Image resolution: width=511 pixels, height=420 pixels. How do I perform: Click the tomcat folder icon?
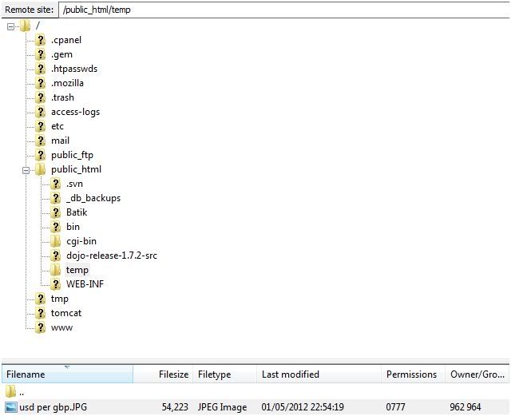[x=41, y=313]
